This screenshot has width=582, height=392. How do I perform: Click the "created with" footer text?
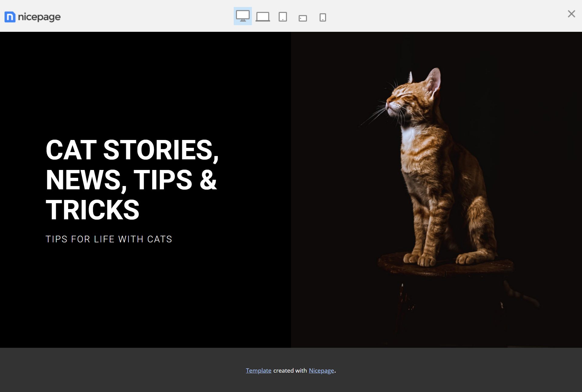290,370
